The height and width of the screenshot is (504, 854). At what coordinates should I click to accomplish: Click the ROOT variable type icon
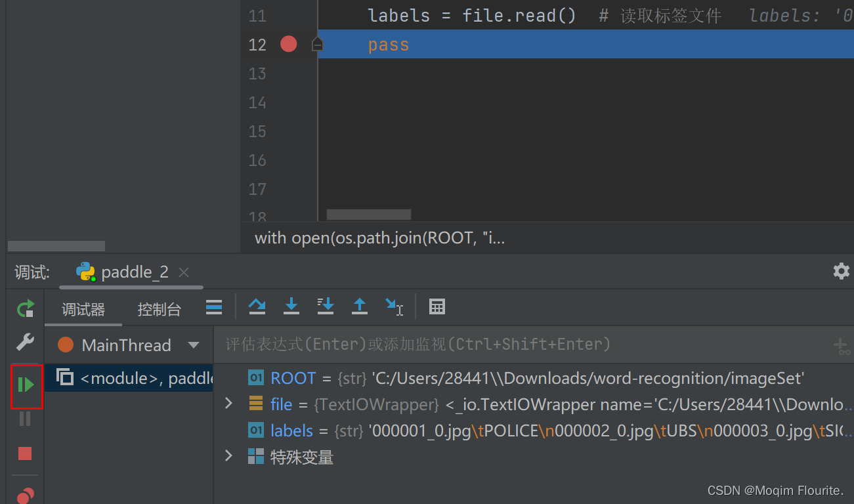(256, 378)
